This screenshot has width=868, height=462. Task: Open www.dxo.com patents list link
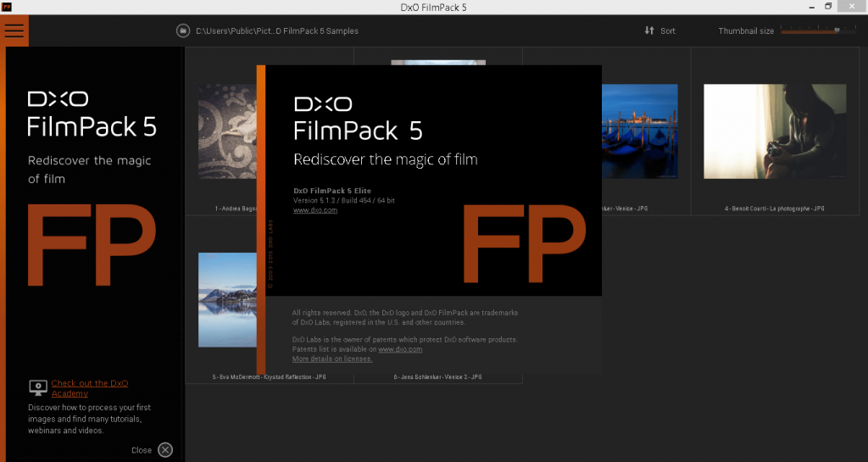pos(400,349)
